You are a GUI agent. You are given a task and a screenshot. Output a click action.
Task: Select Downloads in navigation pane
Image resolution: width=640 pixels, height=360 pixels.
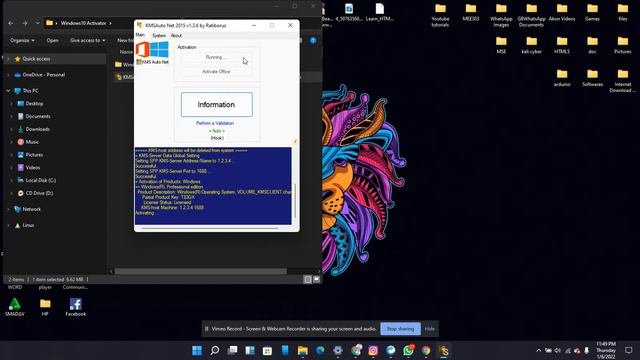point(38,129)
